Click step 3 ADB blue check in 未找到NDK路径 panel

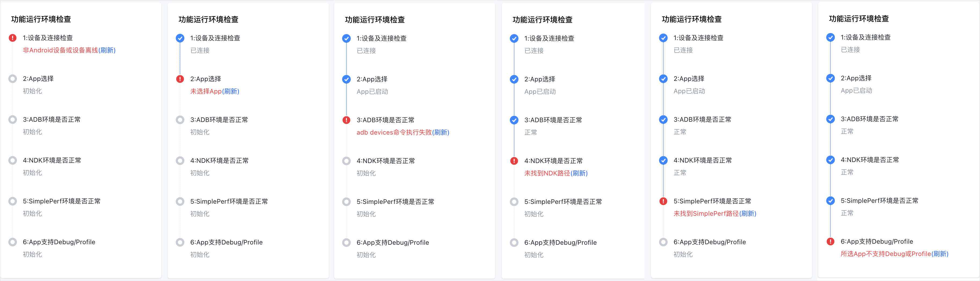[x=514, y=120]
